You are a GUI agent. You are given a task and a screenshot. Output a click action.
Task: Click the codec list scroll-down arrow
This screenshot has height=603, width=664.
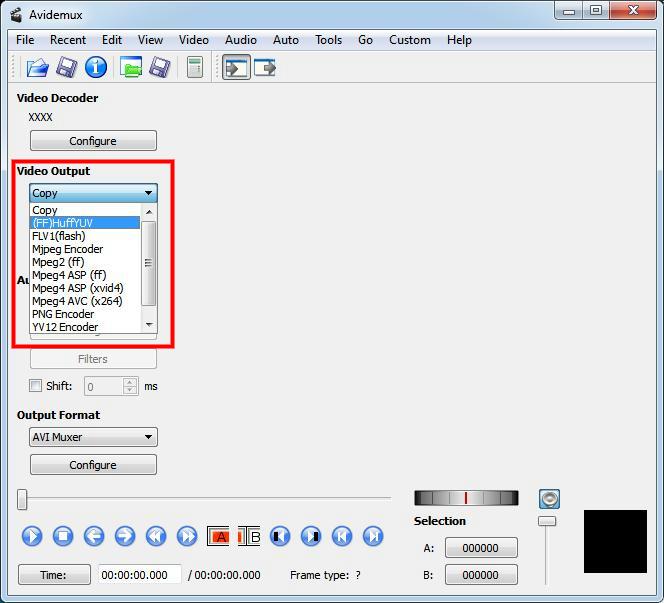click(149, 325)
